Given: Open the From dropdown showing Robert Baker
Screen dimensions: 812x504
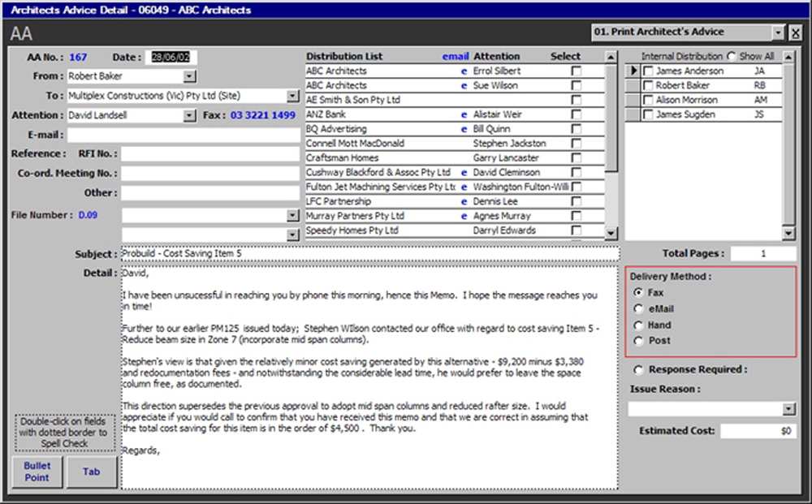Looking at the screenshot, I should pos(189,76).
